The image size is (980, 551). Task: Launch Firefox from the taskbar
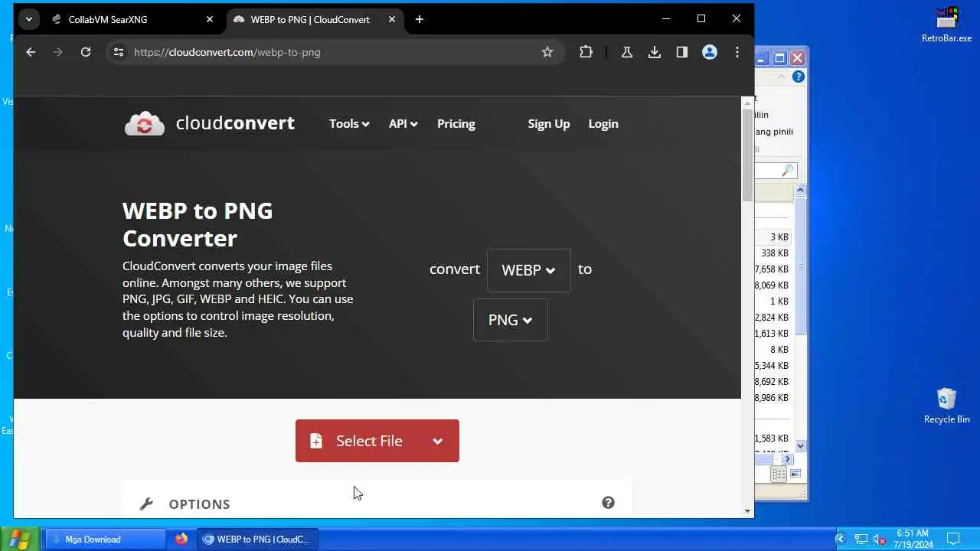(181, 539)
